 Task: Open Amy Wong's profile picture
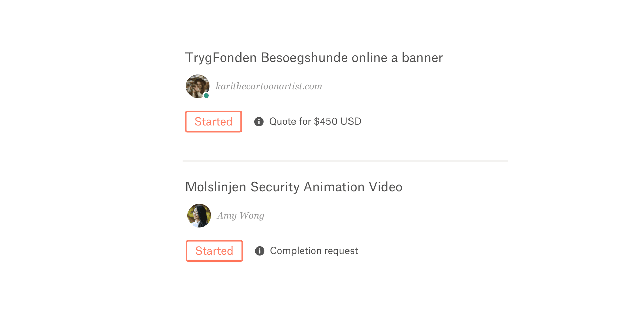point(199,215)
